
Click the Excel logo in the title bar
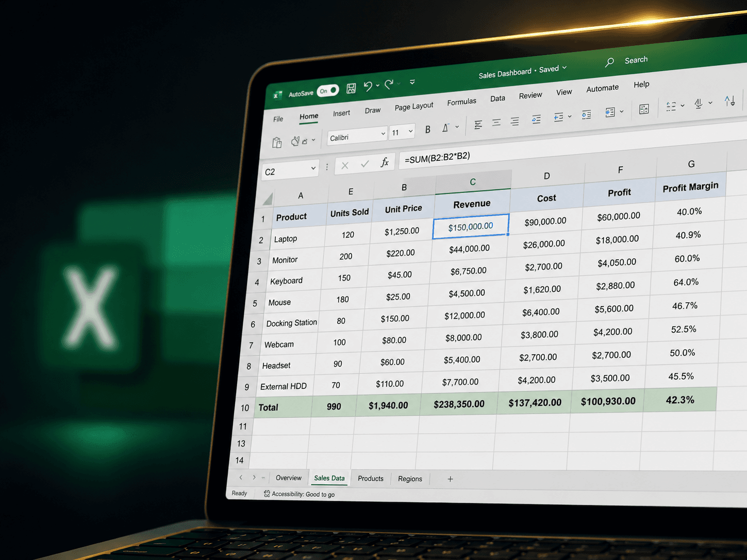point(277,95)
